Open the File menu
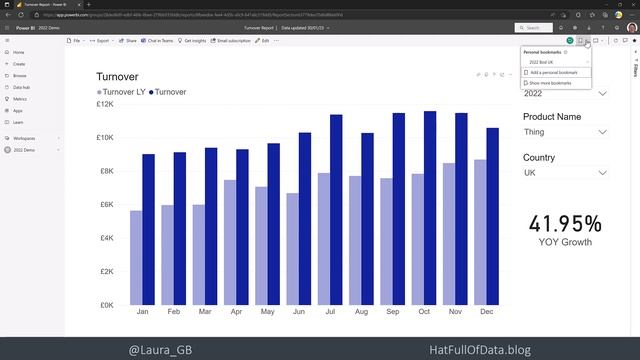 pos(76,41)
